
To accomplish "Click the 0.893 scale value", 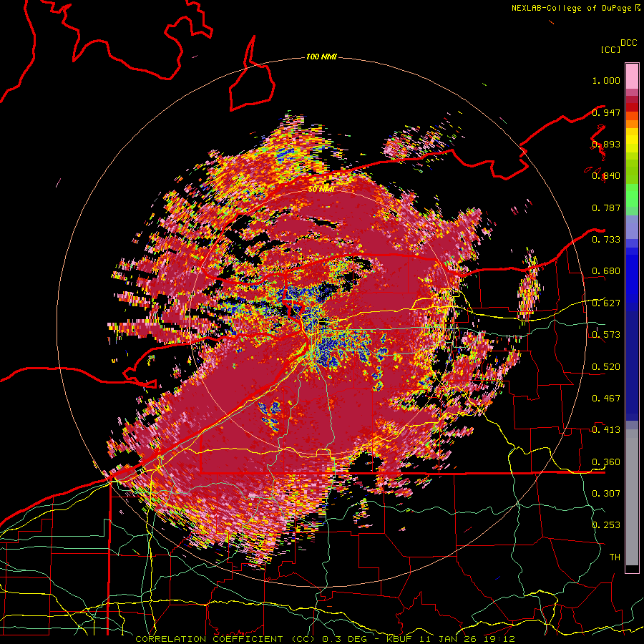I will pyautogui.click(x=606, y=144).
